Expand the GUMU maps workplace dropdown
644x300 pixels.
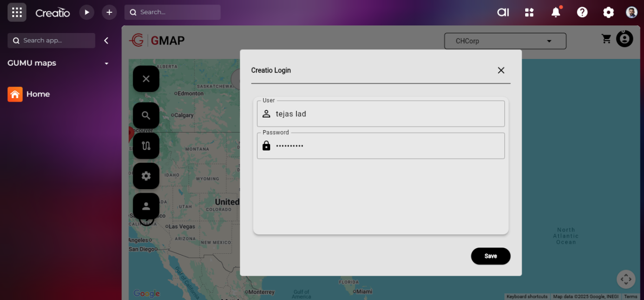point(107,64)
